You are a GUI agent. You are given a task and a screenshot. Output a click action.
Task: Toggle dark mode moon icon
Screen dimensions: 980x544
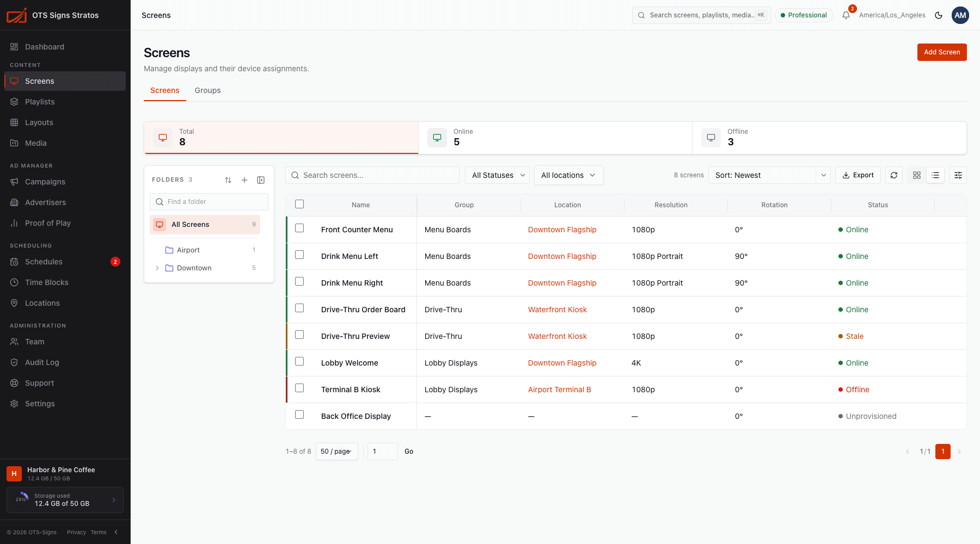(939, 15)
